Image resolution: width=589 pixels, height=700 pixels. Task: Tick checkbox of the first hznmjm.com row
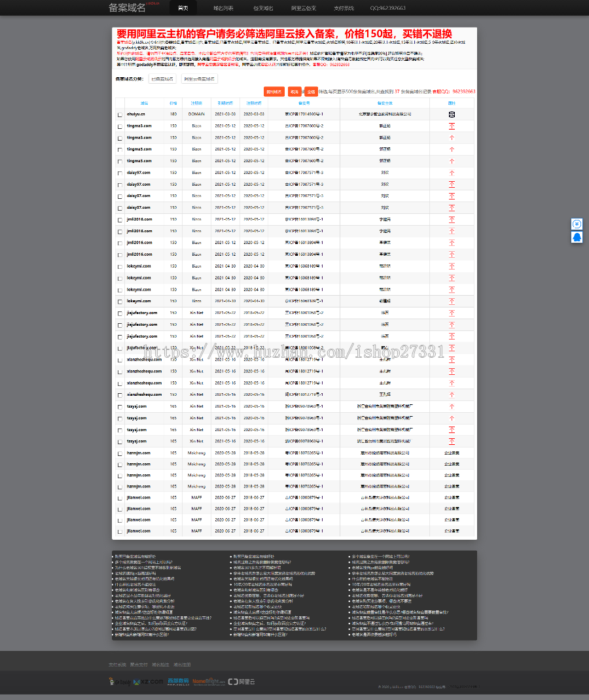(120, 453)
